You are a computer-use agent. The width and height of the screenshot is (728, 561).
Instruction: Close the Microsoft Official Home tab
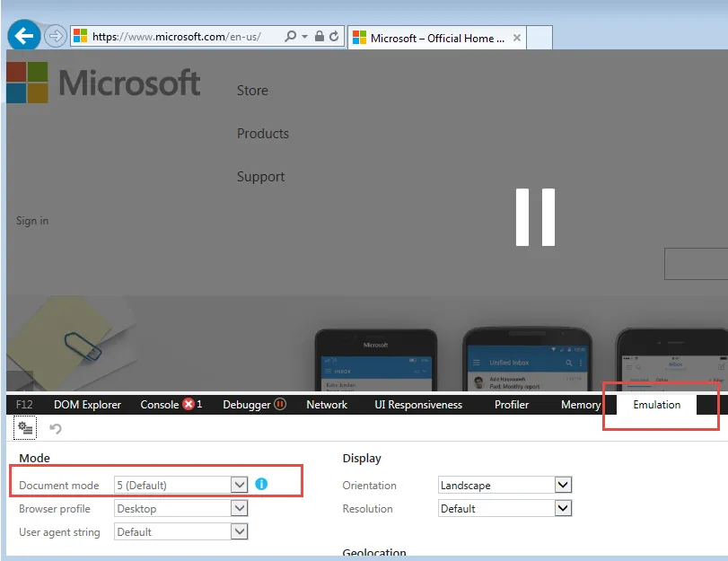pyautogui.click(x=517, y=38)
